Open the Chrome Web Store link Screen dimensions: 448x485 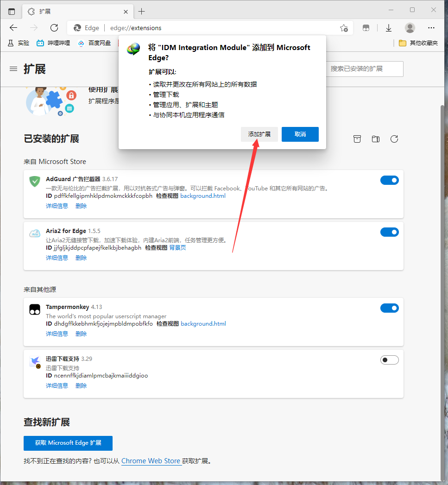pos(151,461)
